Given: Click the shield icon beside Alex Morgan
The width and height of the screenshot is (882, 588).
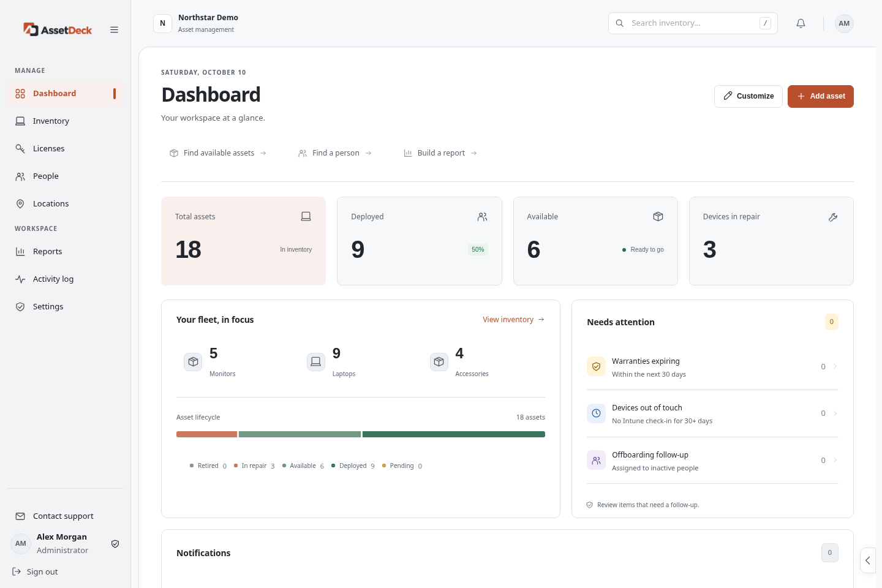Looking at the screenshot, I should pos(115,543).
